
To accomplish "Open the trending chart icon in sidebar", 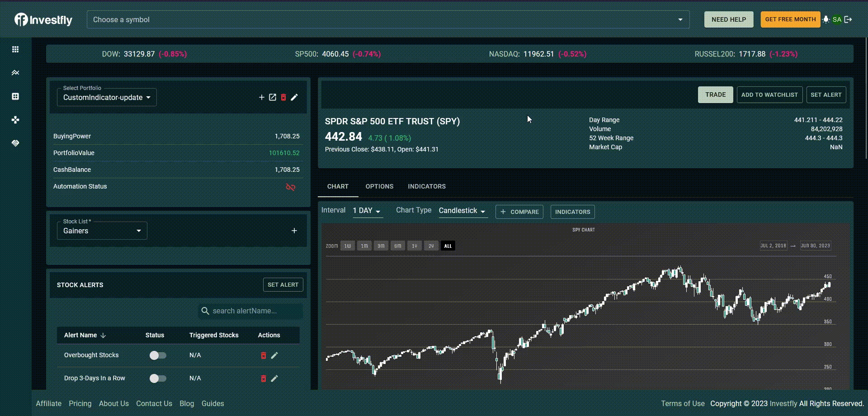I will click(15, 73).
